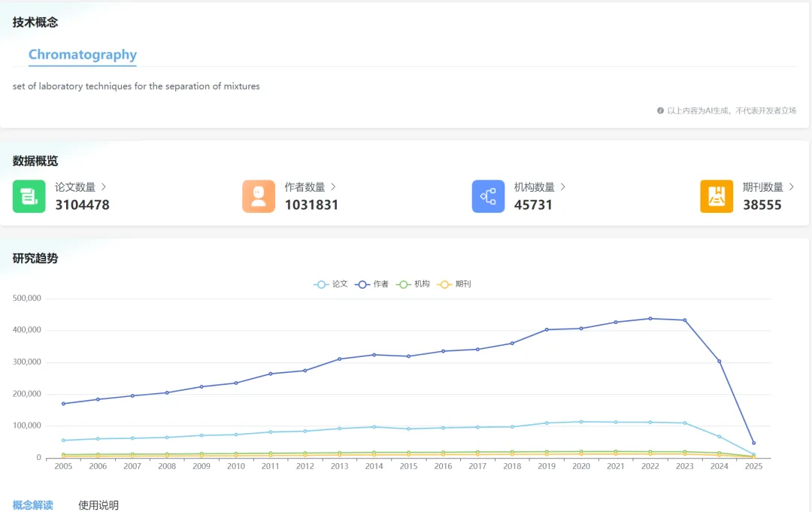The width and height of the screenshot is (812, 512).
Task: Click the blue institution count network icon
Action: [x=488, y=196]
